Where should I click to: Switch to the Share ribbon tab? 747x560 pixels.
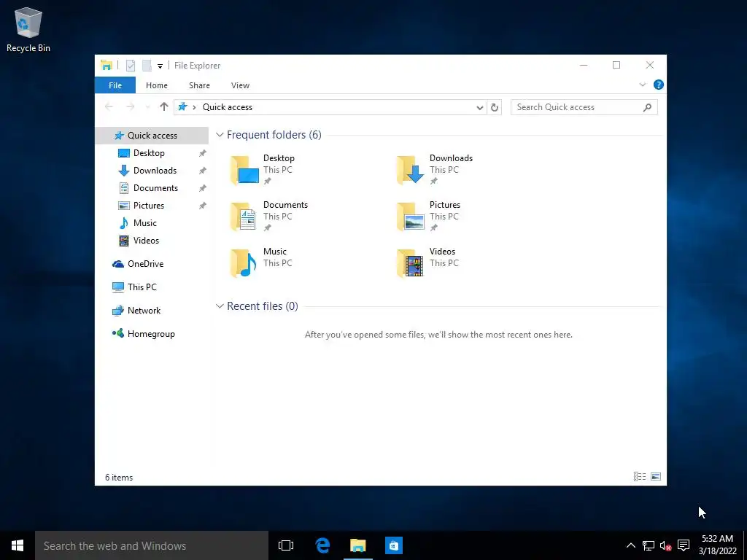pyautogui.click(x=199, y=85)
